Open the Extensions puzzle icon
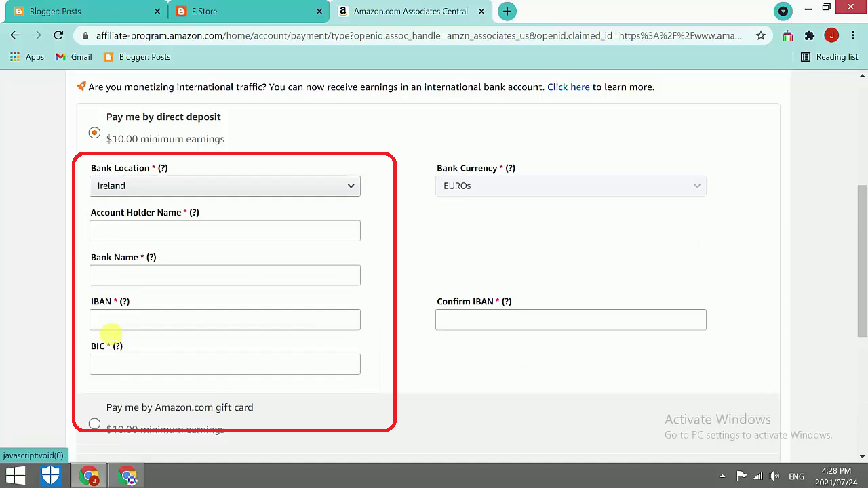Viewport: 868px width, 488px height. [x=810, y=35]
